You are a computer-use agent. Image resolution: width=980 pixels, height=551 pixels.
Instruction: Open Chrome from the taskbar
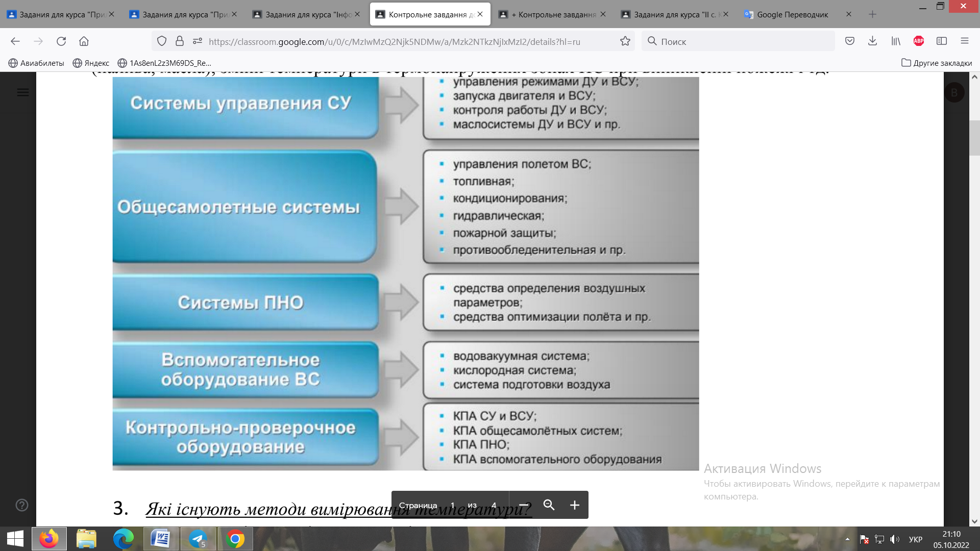pyautogui.click(x=235, y=539)
